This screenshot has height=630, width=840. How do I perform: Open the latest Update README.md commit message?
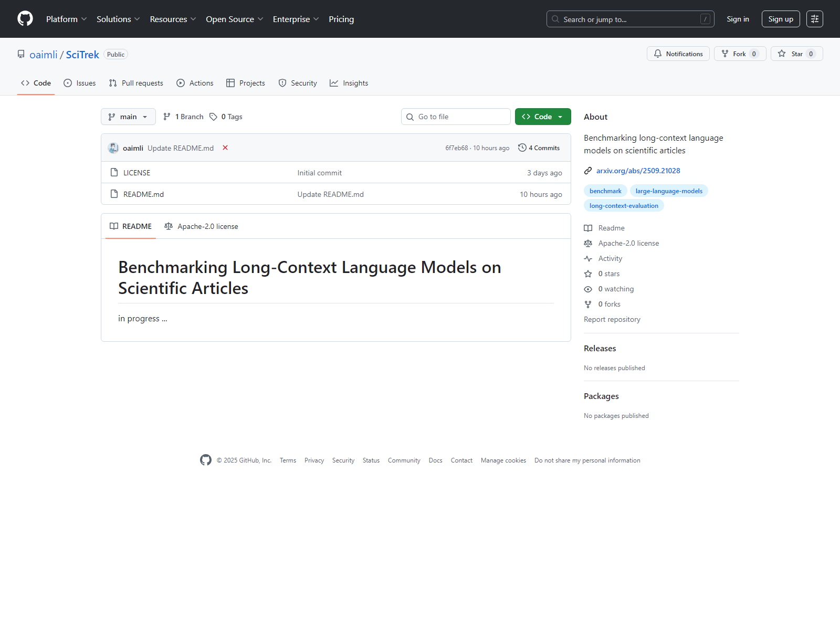181,148
